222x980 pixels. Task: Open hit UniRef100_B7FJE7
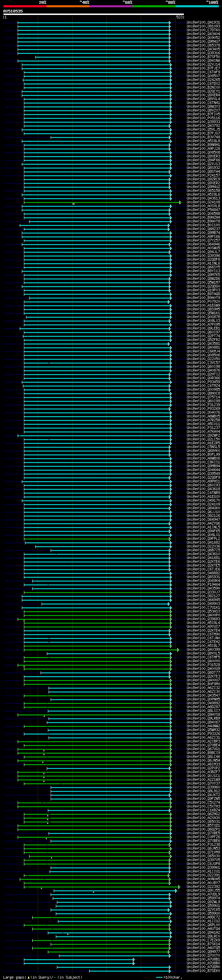[203, 68]
